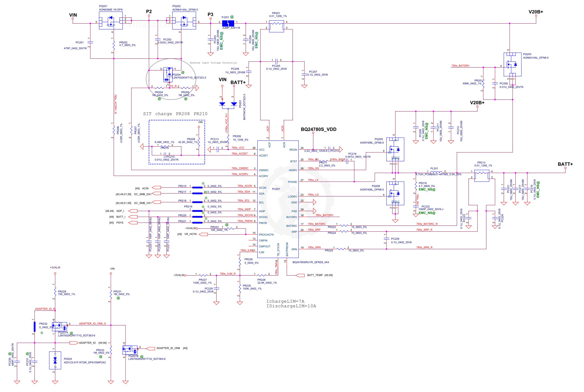Select the PL201 inductor symbol
The height and width of the screenshot is (392, 584).
[436, 172]
